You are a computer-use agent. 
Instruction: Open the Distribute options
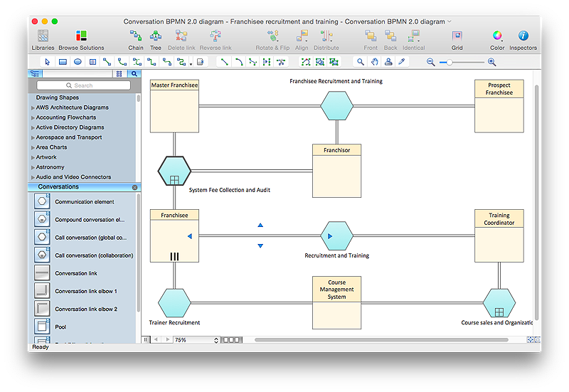click(326, 40)
